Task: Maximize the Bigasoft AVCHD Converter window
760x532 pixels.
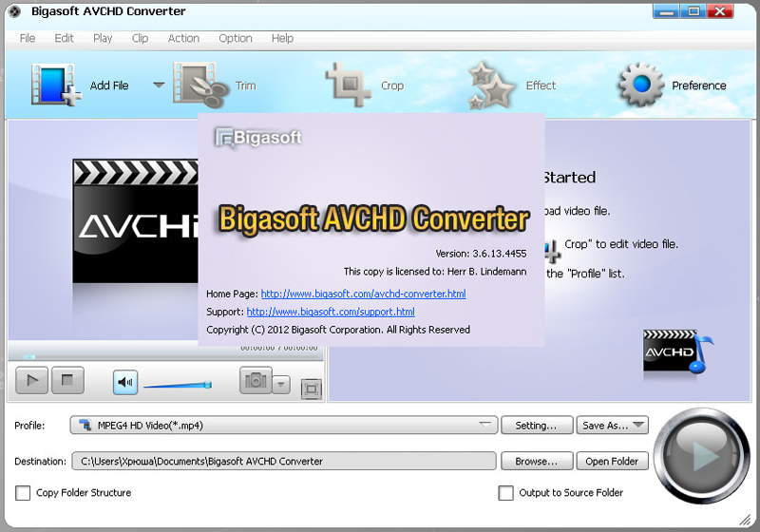Action: point(693,11)
